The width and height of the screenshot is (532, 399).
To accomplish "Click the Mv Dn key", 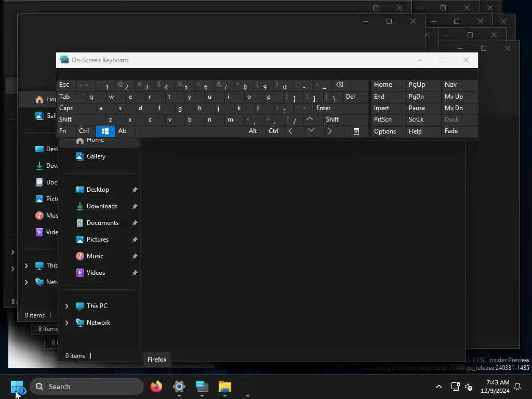I will (x=459, y=108).
